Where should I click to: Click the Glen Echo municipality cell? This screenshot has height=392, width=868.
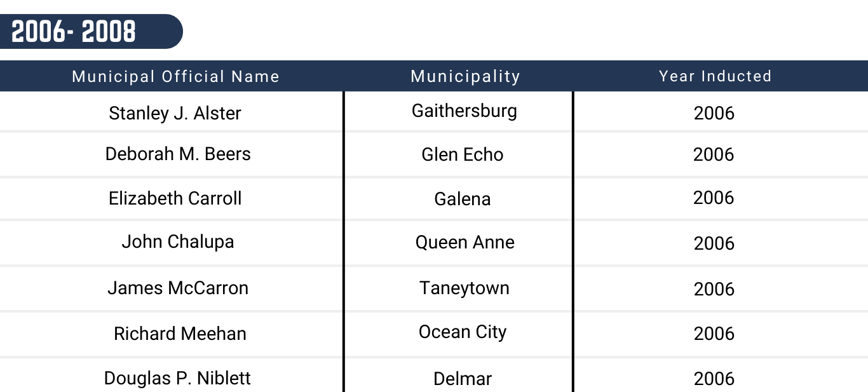point(463,154)
